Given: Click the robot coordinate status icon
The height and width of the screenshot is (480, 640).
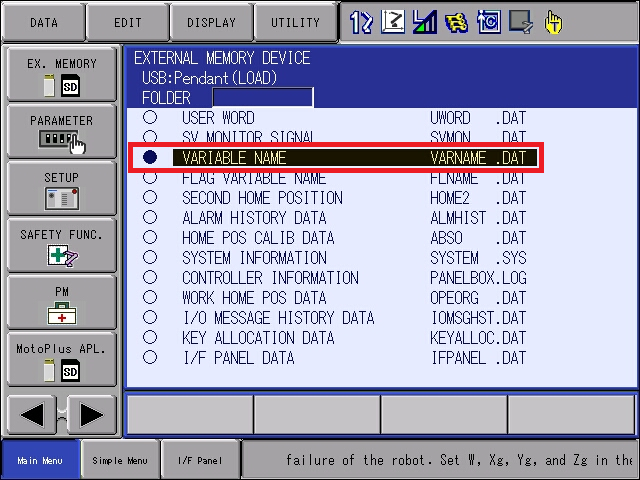Looking at the screenshot, I should [x=393, y=22].
